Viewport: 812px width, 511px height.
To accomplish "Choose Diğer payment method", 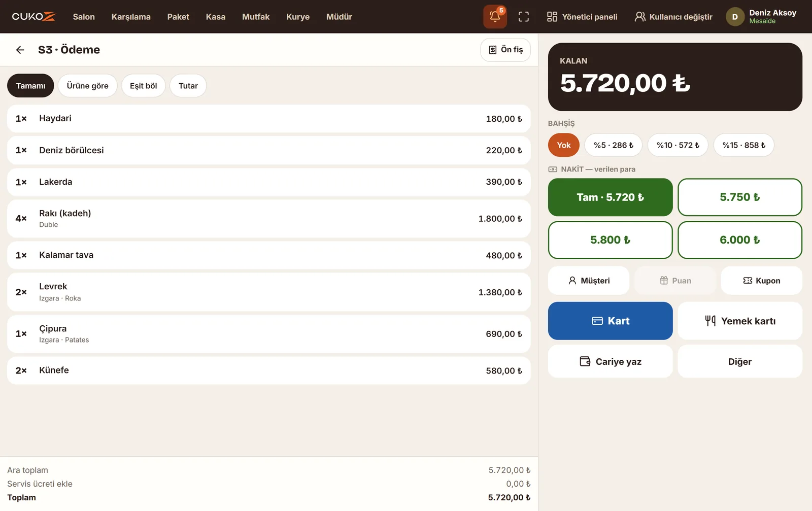I will click(x=740, y=361).
